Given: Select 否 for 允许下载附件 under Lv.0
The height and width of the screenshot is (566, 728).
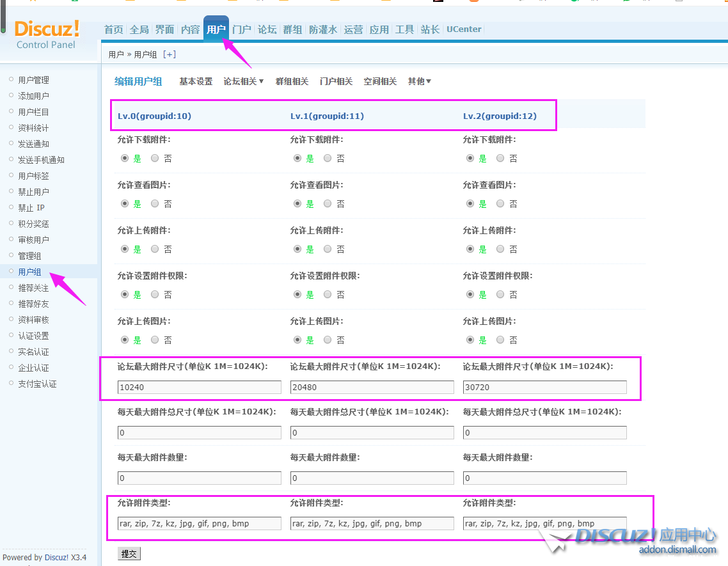Looking at the screenshot, I should 155,158.
